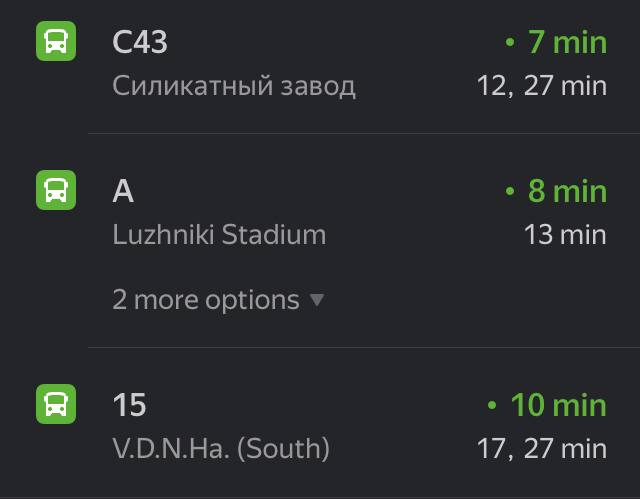
Task: Select the Силикатный завод destination
Action: pos(234,86)
